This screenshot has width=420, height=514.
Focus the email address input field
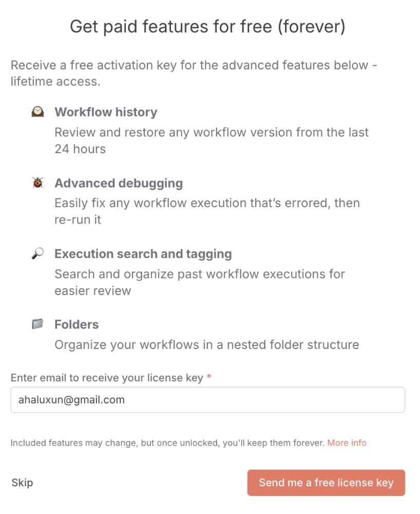(x=207, y=400)
